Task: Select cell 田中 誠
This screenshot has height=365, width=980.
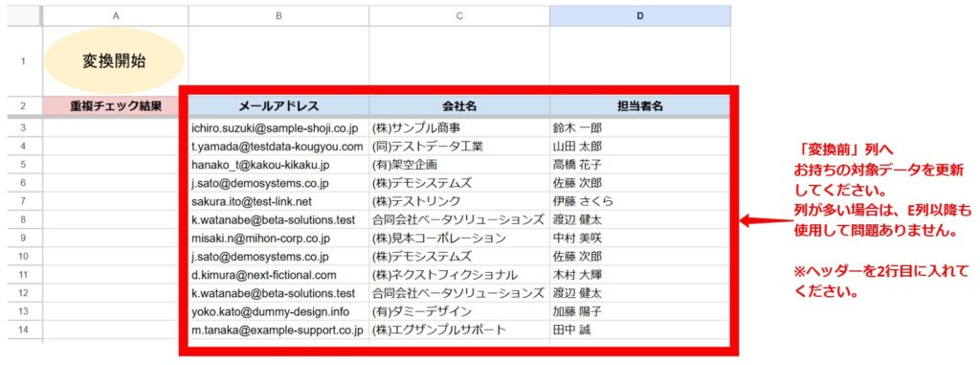Action: click(x=640, y=330)
